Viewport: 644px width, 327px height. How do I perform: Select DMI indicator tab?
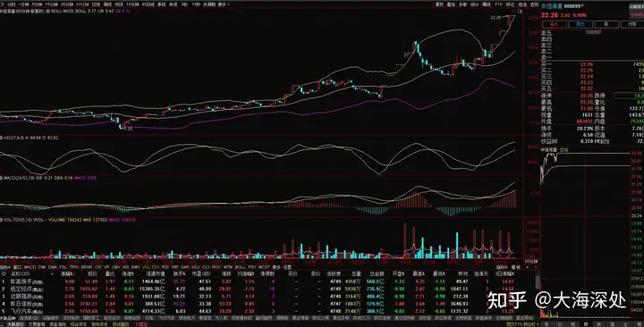tap(42, 266)
